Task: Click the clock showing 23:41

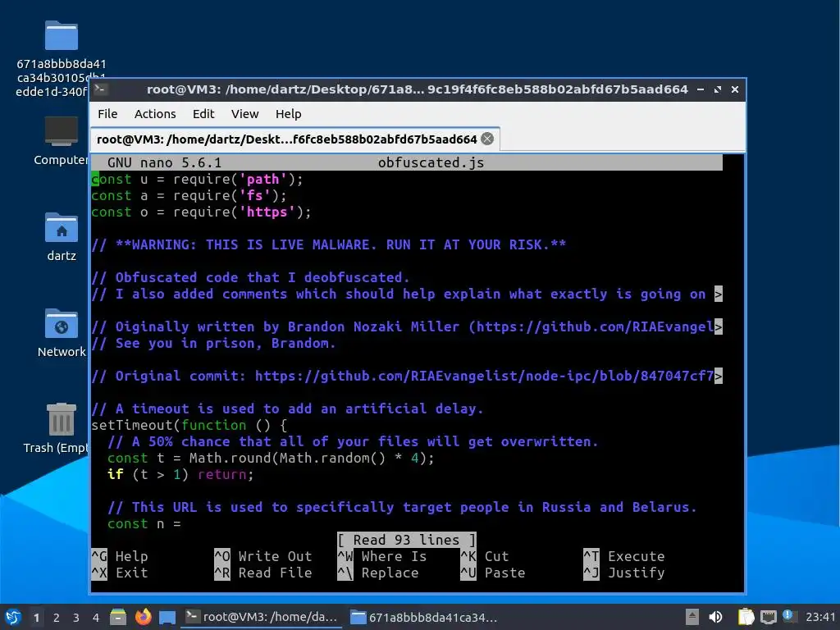Action: pos(819,617)
